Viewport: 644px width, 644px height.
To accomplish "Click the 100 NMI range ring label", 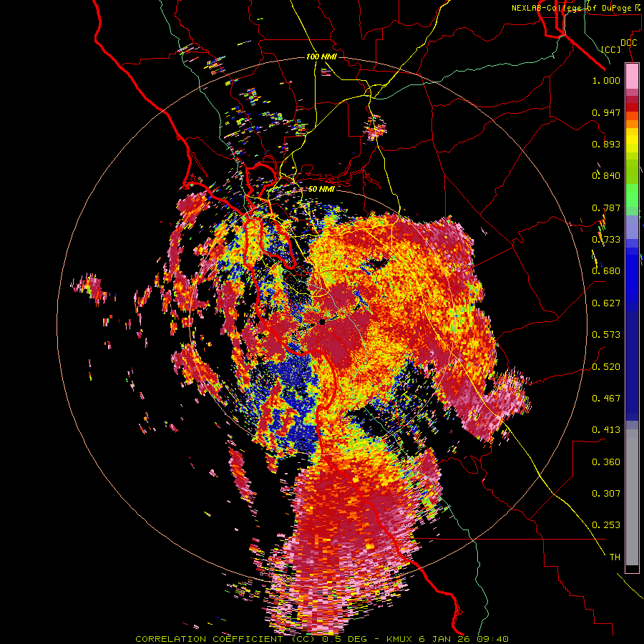I will [321, 57].
